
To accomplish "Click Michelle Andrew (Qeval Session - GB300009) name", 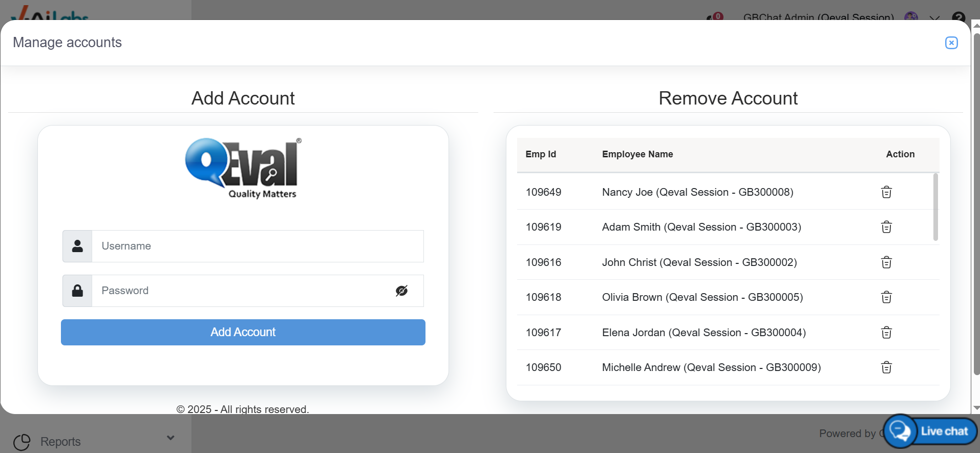I will coord(712,367).
